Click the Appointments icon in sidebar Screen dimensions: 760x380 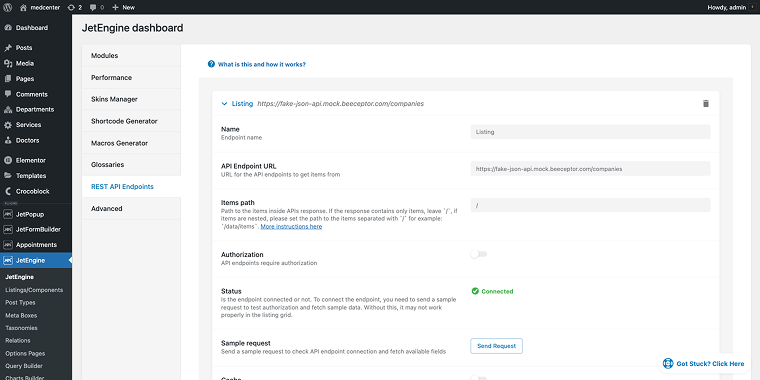(8, 245)
